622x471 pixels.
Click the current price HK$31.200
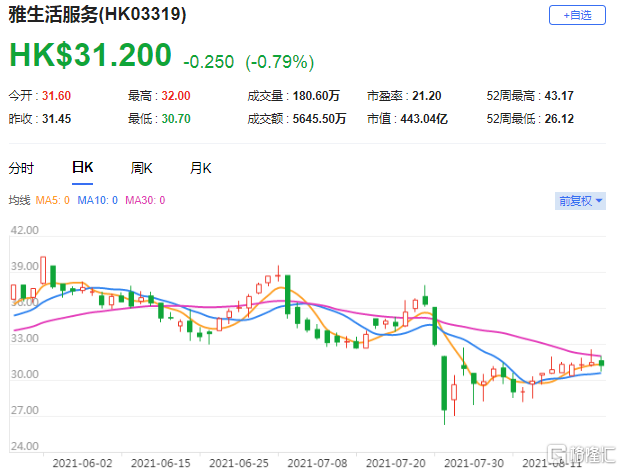click(90, 55)
